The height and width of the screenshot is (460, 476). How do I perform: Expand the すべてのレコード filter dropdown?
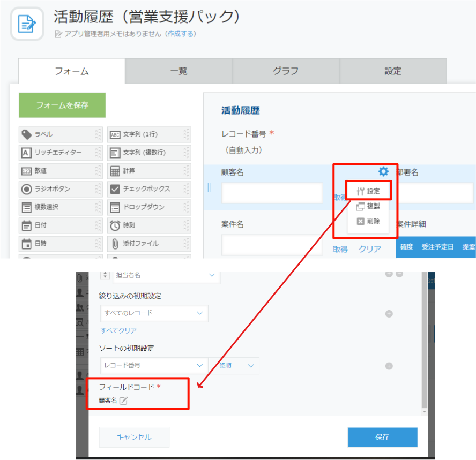[x=154, y=313]
